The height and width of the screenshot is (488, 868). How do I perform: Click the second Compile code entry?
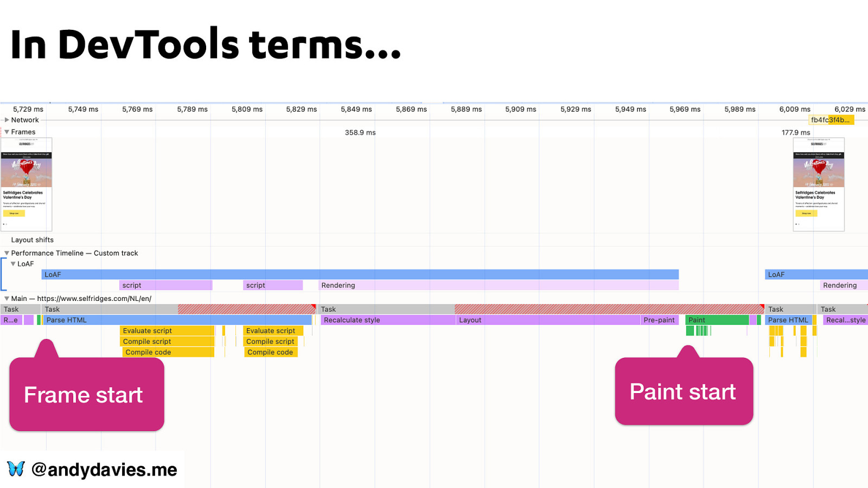click(x=270, y=352)
